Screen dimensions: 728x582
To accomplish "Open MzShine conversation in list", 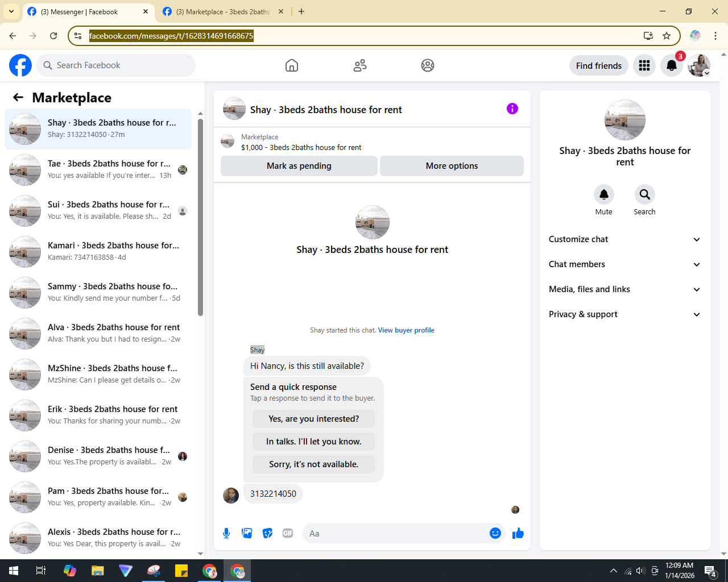I will coord(98,375).
